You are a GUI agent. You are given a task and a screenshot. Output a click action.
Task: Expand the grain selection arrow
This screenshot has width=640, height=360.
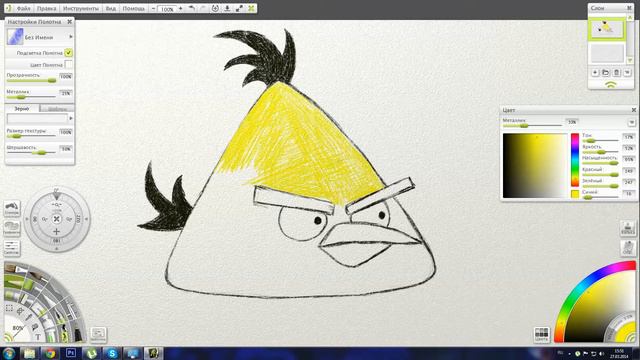71,118
